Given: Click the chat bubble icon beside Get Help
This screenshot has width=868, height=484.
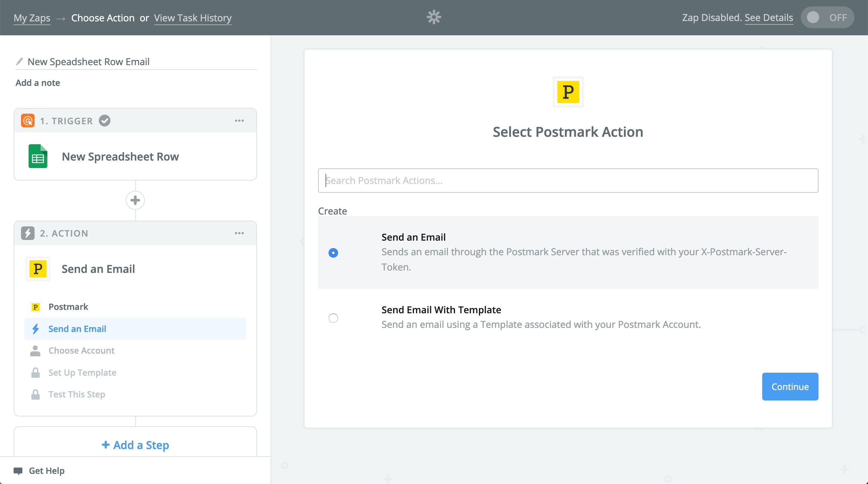Looking at the screenshot, I should click(x=18, y=471).
